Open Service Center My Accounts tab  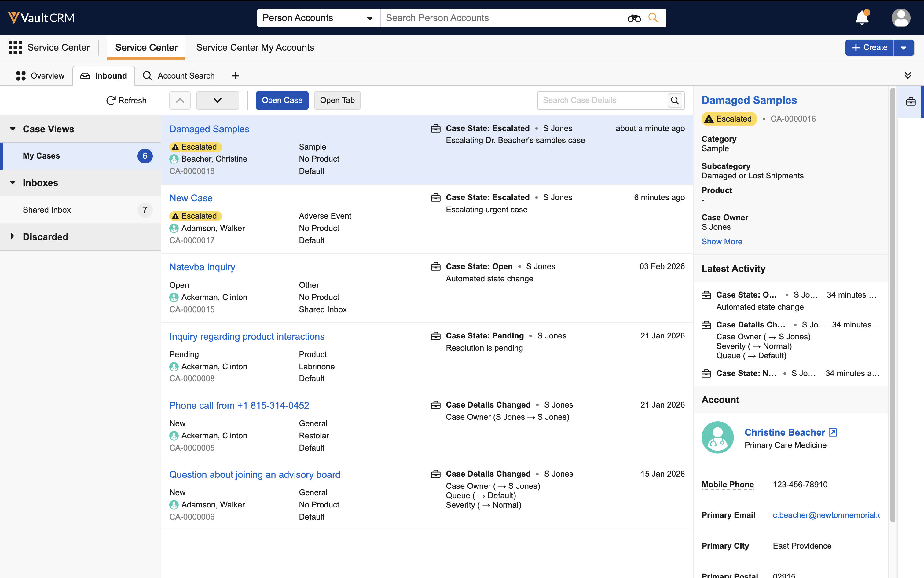(x=255, y=47)
